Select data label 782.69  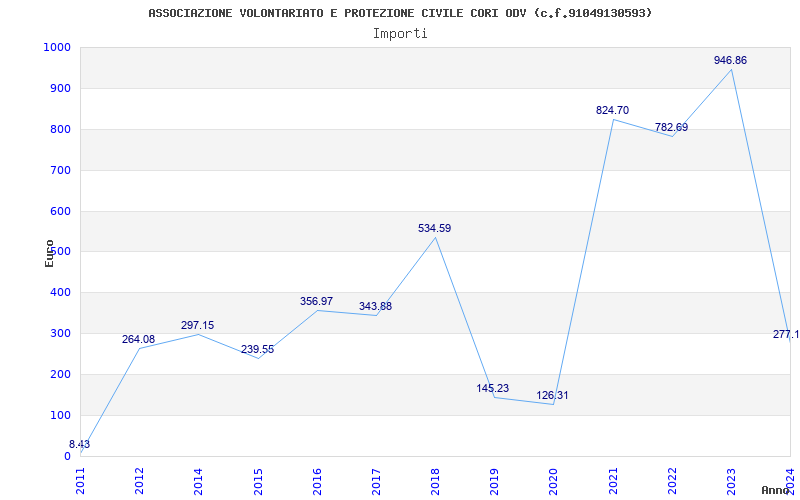tap(671, 128)
